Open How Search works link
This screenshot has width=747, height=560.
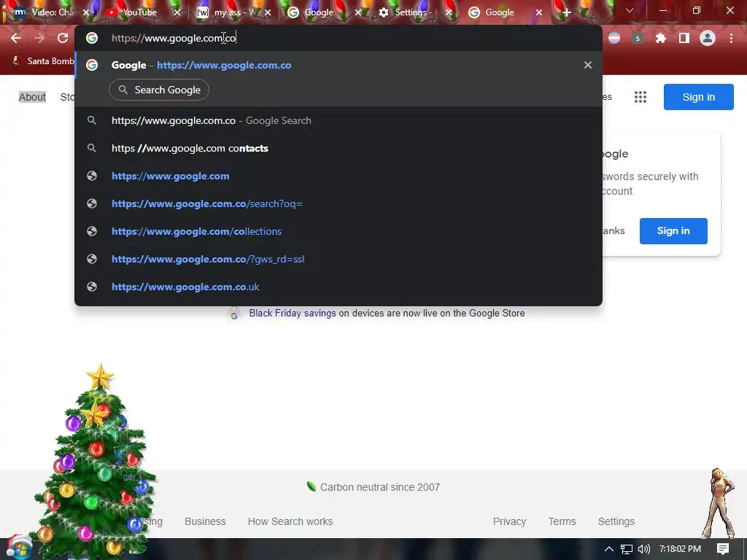click(x=290, y=521)
